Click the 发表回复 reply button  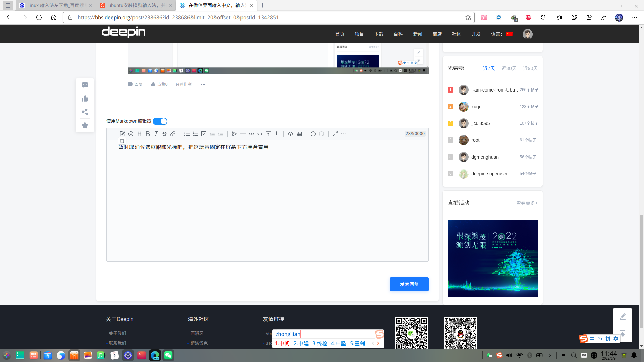(x=409, y=284)
